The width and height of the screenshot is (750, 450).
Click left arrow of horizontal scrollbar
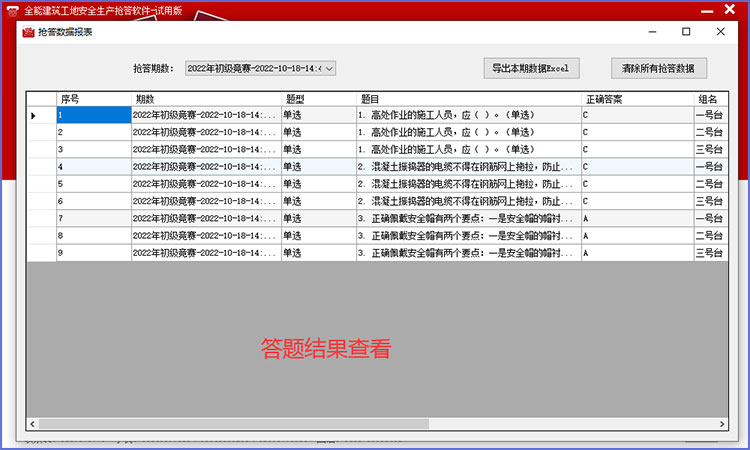point(33,423)
